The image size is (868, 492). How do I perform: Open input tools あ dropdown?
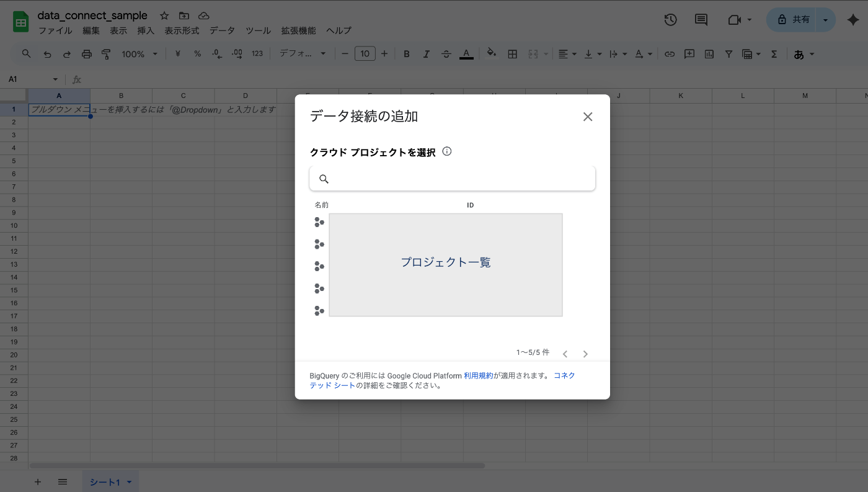click(804, 54)
